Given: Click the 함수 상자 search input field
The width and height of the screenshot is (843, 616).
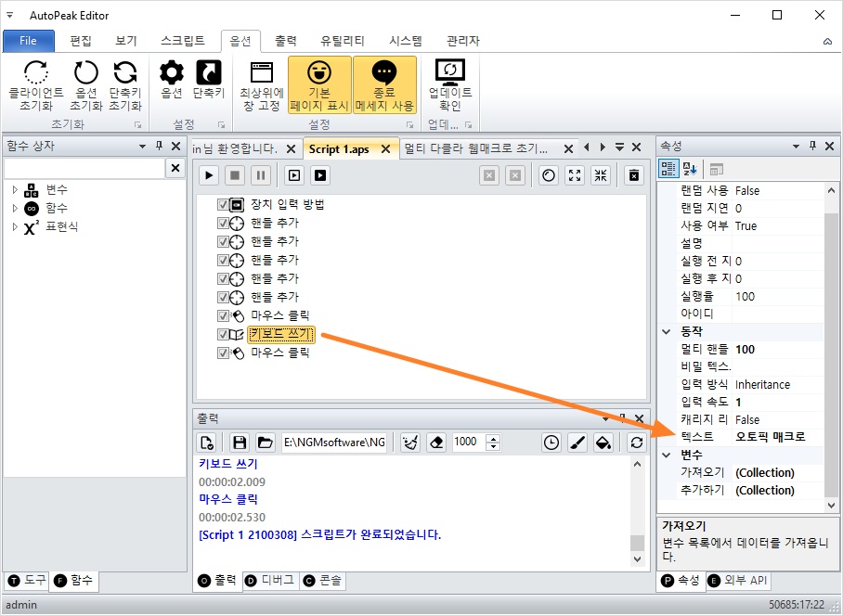Looking at the screenshot, I should [84, 169].
